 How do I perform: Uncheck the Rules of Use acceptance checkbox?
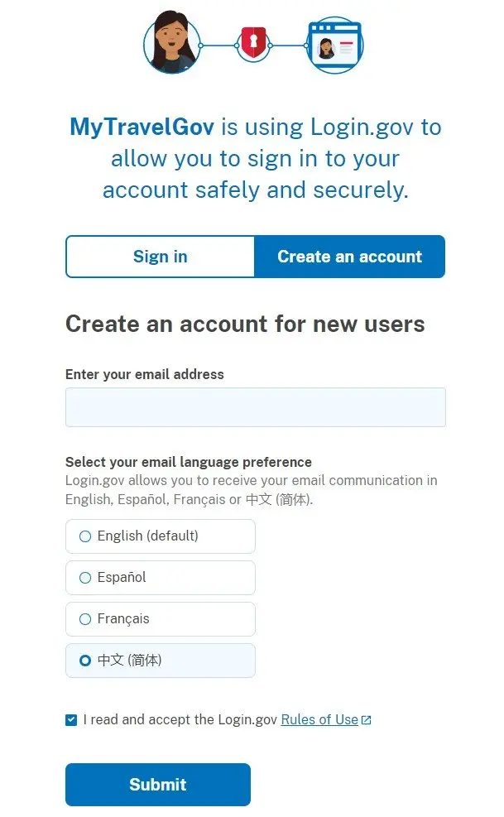pyautogui.click(x=71, y=720)
